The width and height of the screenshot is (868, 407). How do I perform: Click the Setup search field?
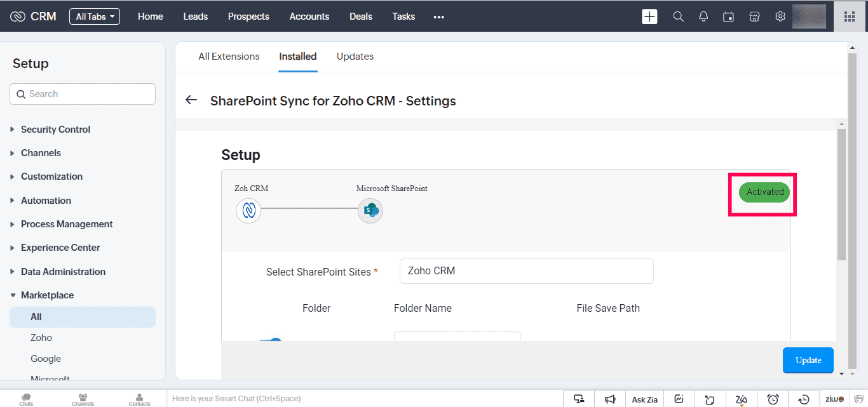[83, 94]
